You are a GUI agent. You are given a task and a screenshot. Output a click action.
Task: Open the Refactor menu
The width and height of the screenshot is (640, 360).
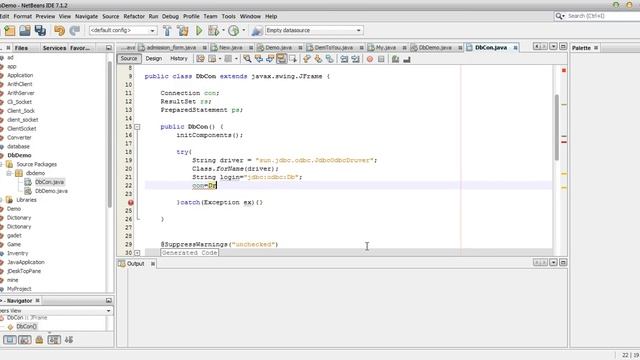[x=134, y=16]
